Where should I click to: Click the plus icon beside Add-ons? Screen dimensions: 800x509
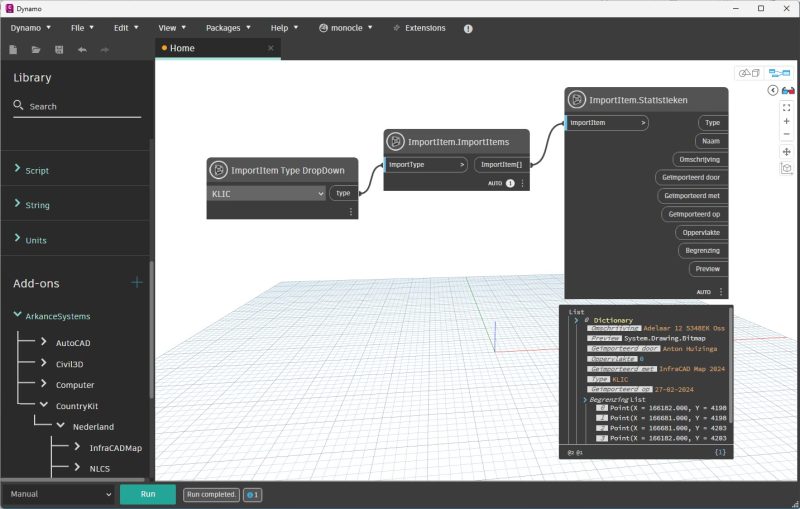click(x=137, y=282)
